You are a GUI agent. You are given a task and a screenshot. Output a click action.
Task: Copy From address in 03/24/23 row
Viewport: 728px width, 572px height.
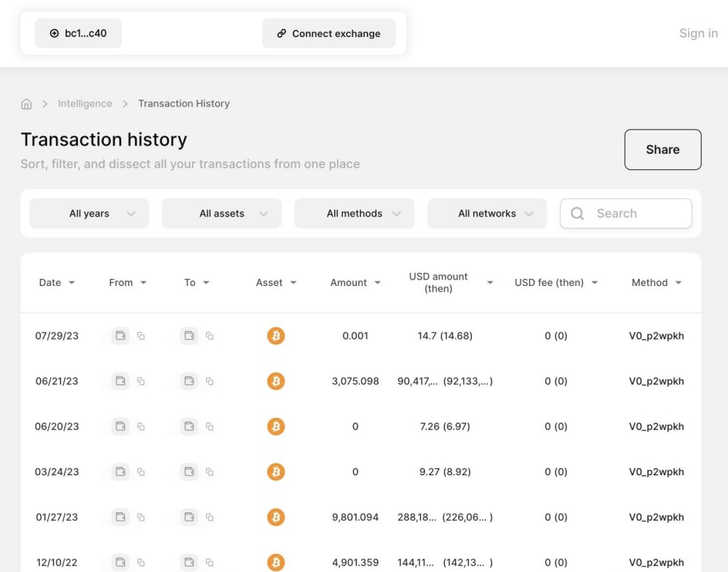(141, 472)
